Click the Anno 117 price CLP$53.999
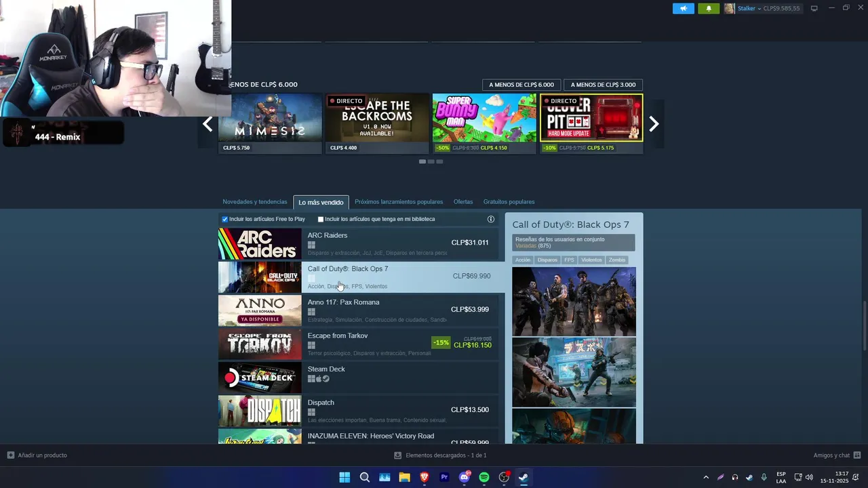The image size is (868, 488). pyautogui.click(x=470, y=310)
